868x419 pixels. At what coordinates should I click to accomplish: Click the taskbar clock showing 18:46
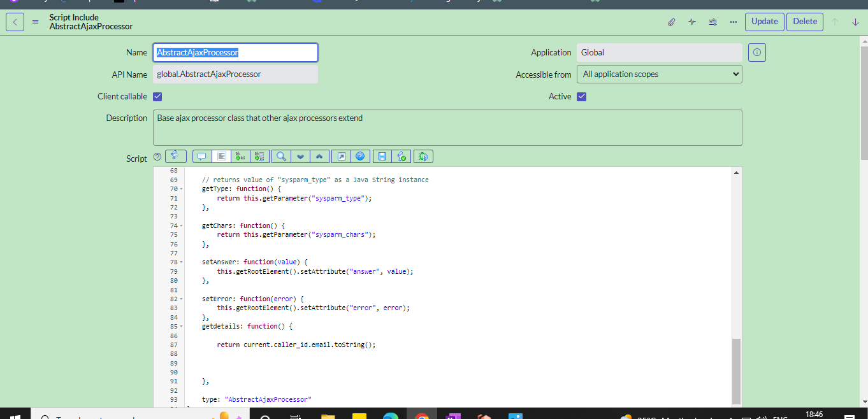coord(814,415)
